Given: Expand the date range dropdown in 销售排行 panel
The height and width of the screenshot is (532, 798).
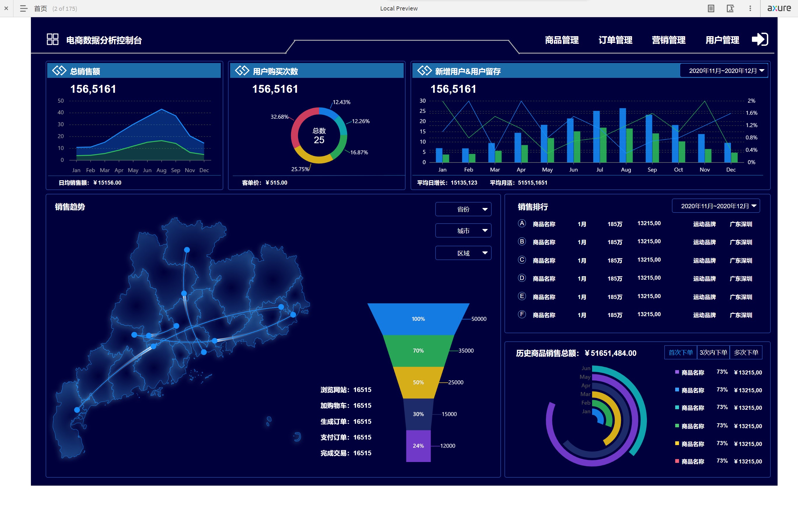Looking at the screenshot, I should pyautogui.click(x=716, y=206).
